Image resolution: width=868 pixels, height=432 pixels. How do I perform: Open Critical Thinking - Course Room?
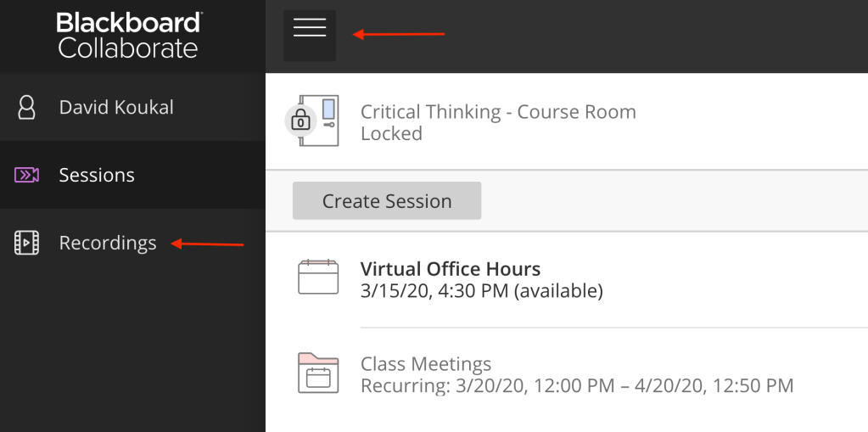(498, 112)
